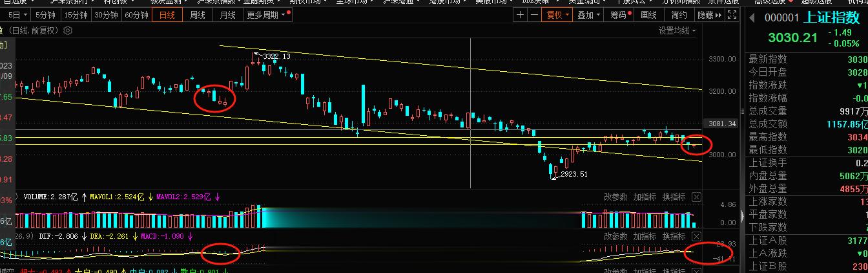Click the MAVOL1:2.524亿 value
The image size is (868, 273).
coord(118,197)
